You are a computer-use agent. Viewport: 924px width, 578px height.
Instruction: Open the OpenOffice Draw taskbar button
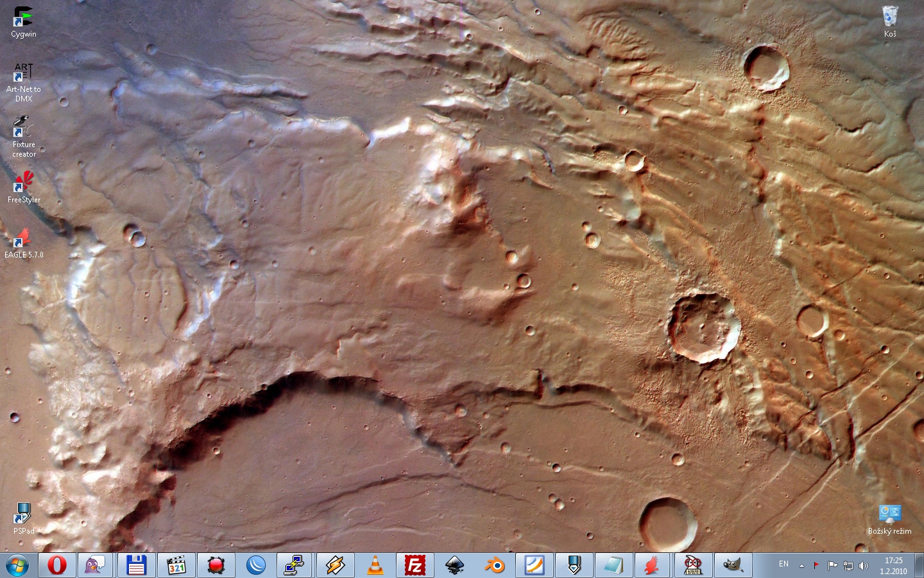(534, 565)
